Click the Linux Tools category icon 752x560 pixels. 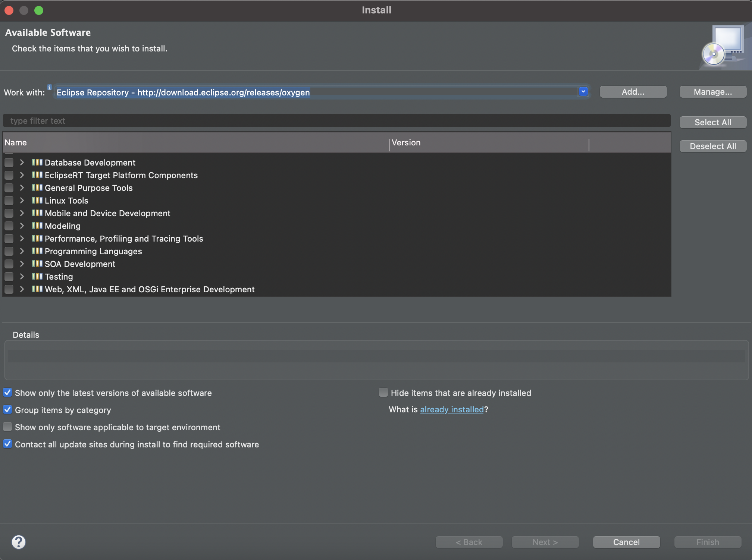(37, 200)
